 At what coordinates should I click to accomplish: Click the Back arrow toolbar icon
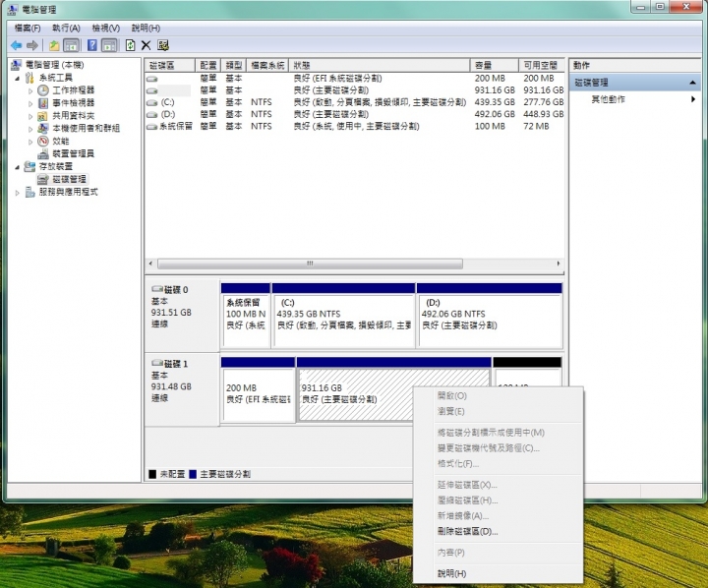(17, 45)
